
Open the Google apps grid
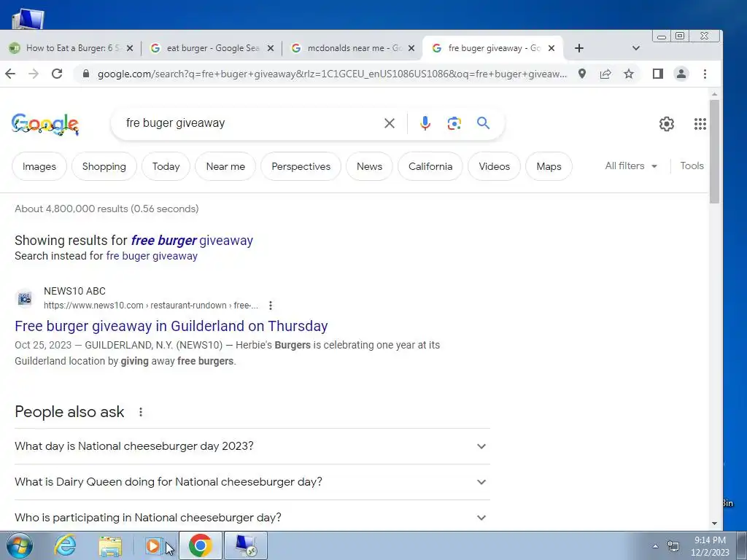point(700,124)
